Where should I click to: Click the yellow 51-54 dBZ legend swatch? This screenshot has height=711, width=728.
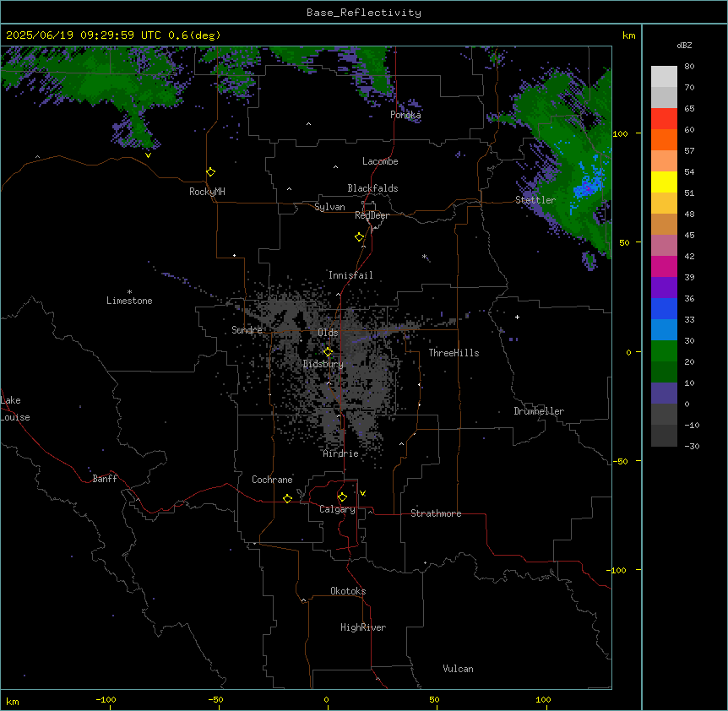[x=664, y=182]
